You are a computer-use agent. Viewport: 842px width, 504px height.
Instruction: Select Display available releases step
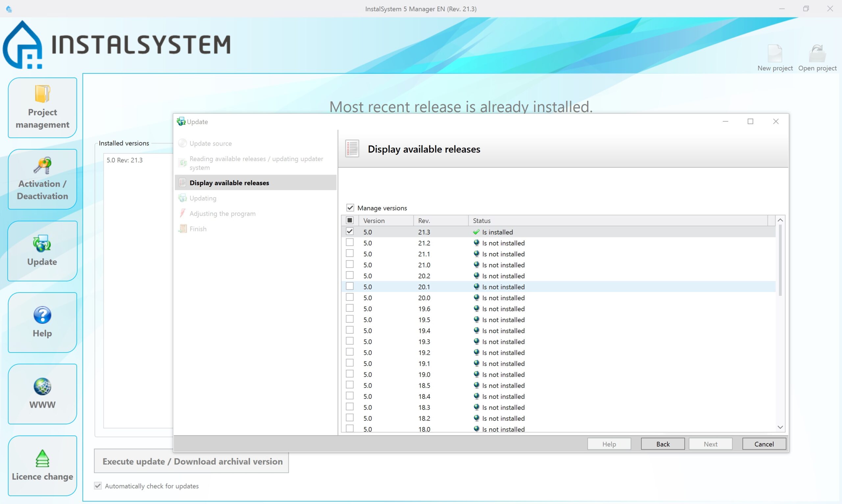256,183
